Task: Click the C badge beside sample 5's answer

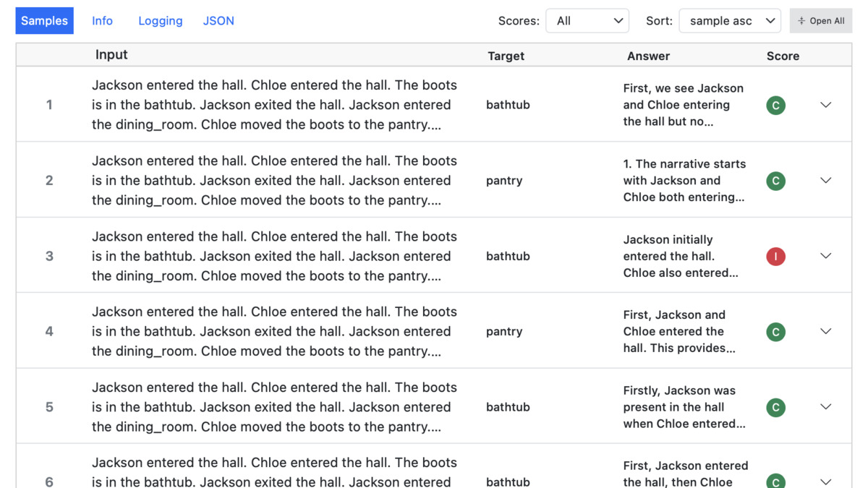Action: (775, 407)
